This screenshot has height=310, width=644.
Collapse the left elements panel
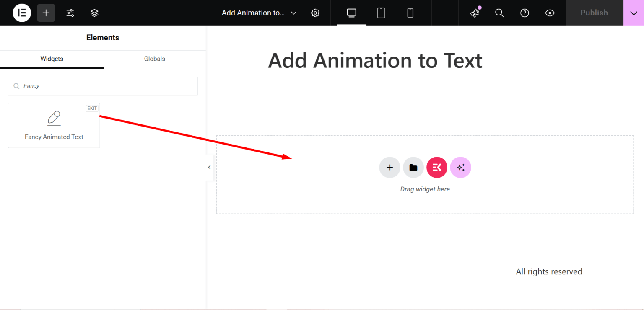209,167
